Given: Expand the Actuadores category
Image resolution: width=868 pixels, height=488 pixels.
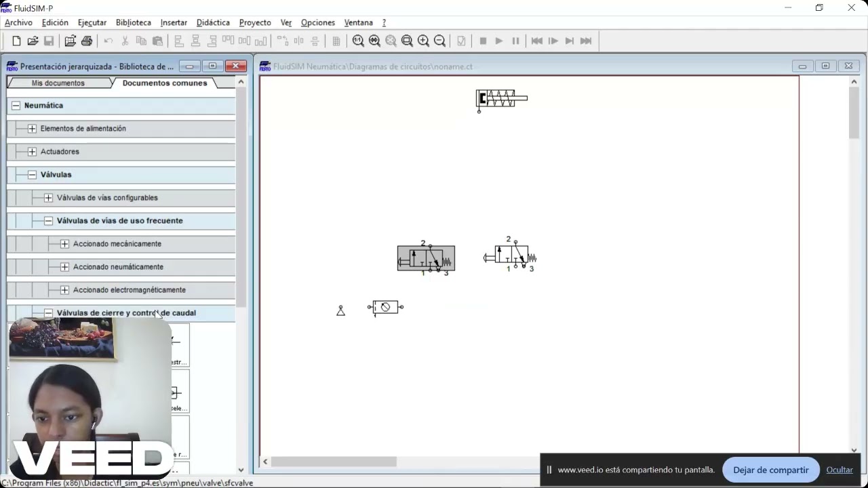Looking at the screenshot, I should [x=32, y=152].
